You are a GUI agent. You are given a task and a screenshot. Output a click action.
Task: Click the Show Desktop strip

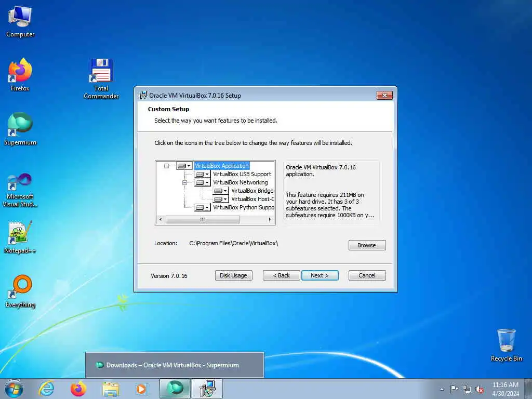[x=528, y=389]
